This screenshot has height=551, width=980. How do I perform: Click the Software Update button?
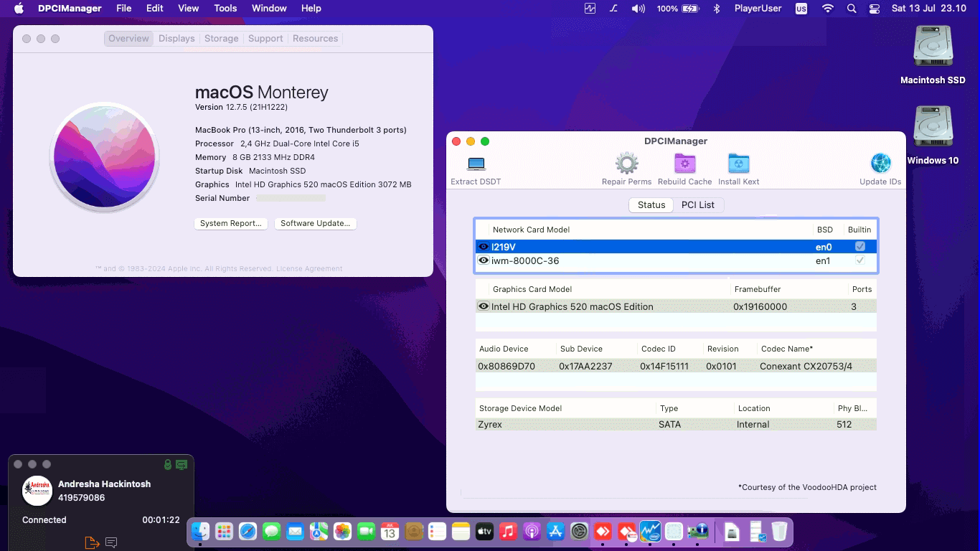(x=316, y=223)
